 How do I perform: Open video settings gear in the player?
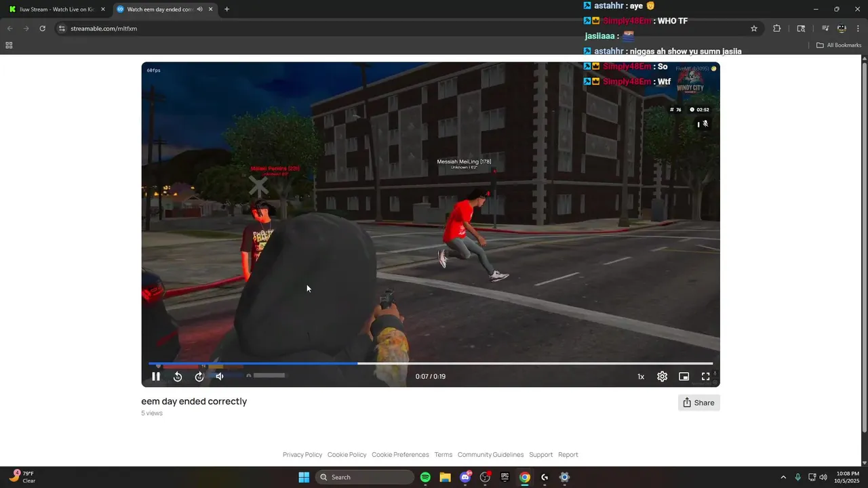pos(663,377)
